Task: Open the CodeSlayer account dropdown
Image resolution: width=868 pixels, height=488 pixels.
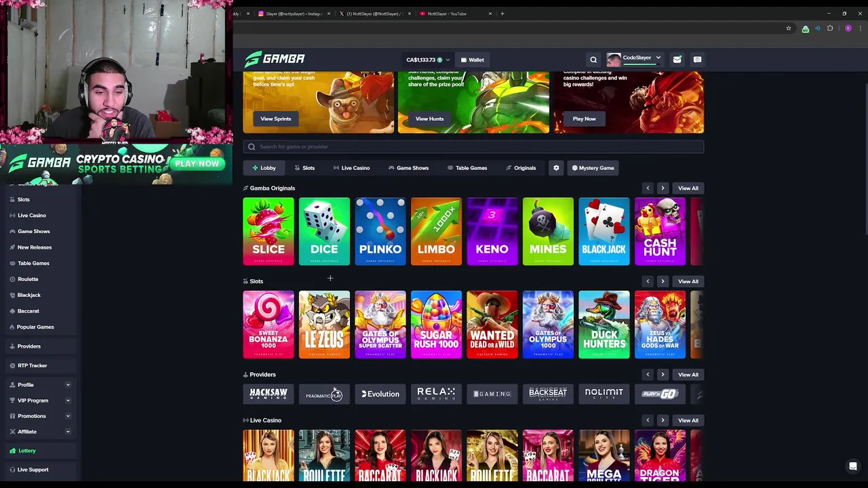Action: tap(635, 60)
